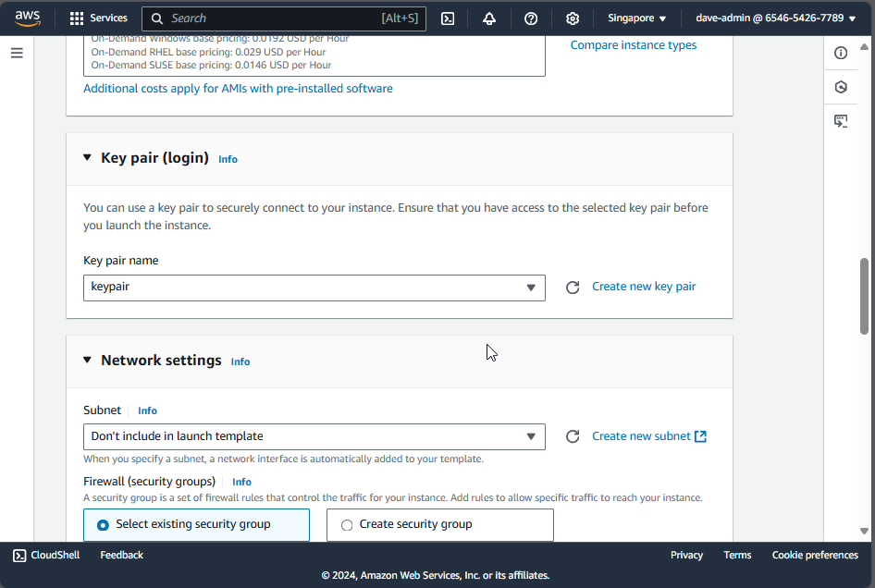Open the help question mark icon
Image resolution: width=875 pixels, height=588 pixels.
click(x=531, y=18)
